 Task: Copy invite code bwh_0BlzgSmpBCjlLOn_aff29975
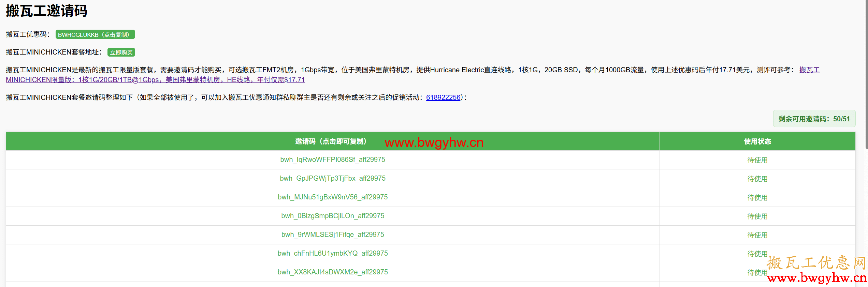coord(333,216)
